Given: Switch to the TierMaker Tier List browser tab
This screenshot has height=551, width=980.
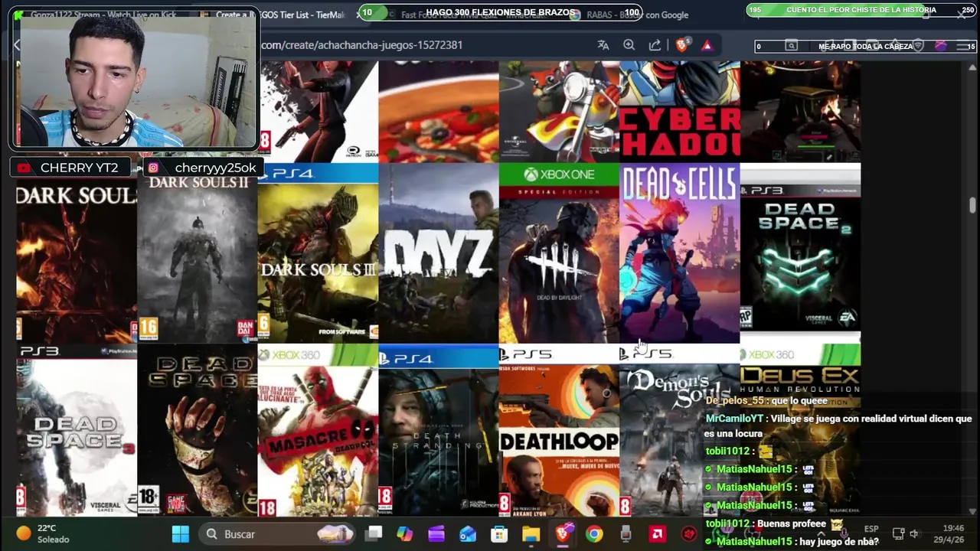Looking at the screenshot, I should 279,15.
